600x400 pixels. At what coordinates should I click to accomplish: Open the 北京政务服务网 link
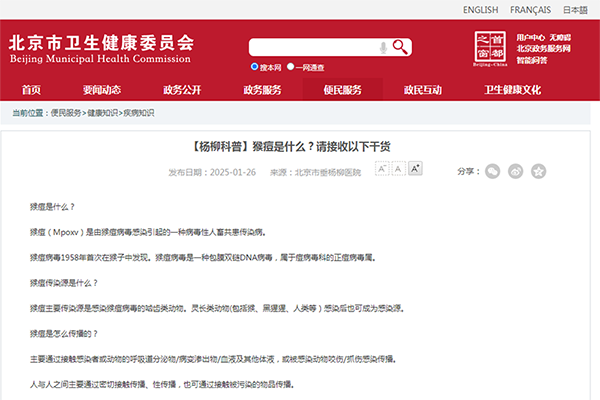(x=543, y=48)
